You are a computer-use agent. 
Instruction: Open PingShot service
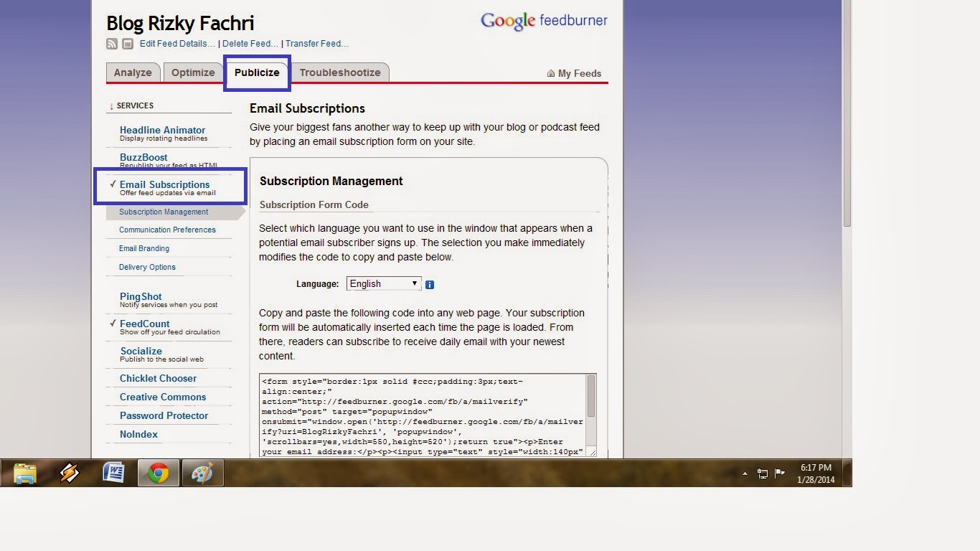(x=141, y=296)
